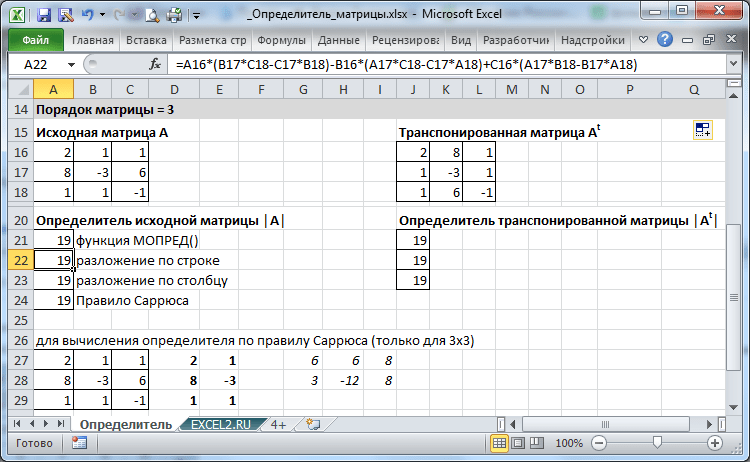Viewport: 750px width, 462px height.
Task: Click the Paste Options icon near column Q
Action: coord(703,130)
